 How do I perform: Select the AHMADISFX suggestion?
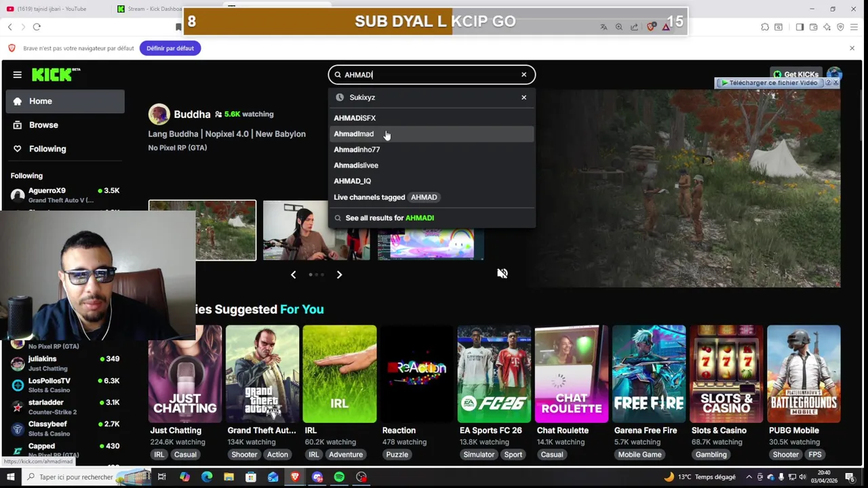tap(431, 118)
